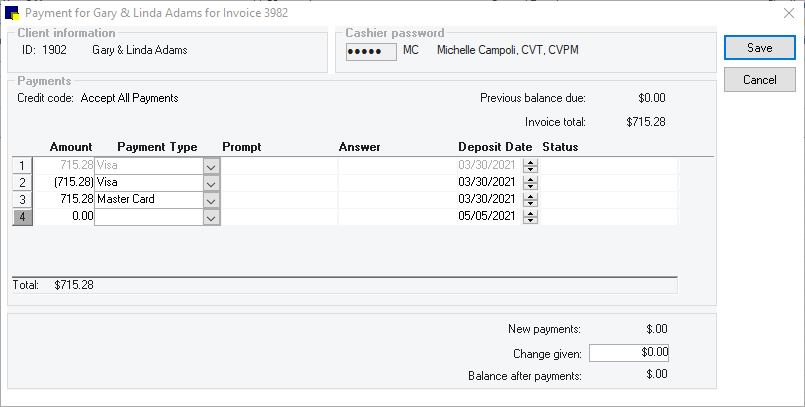Click deposit date stepper for row 2
Viewport: 805px width, 407px height.
click(x=530, y=183)
